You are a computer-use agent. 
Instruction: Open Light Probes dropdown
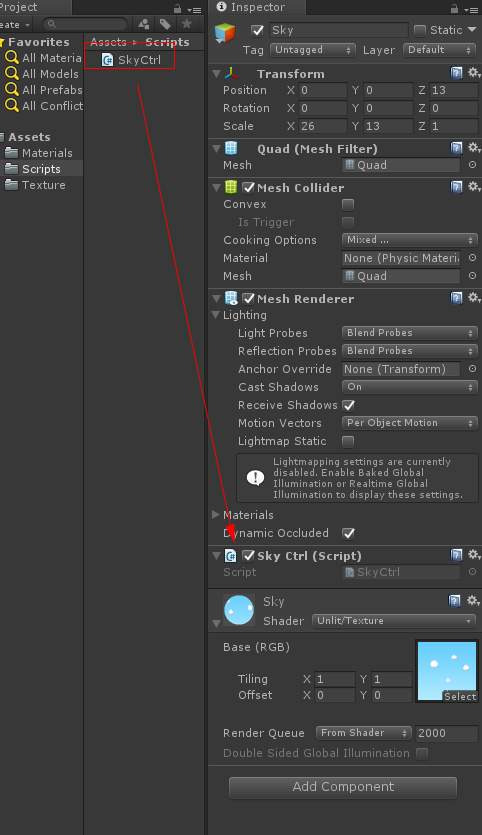click(x=409, y=333)
